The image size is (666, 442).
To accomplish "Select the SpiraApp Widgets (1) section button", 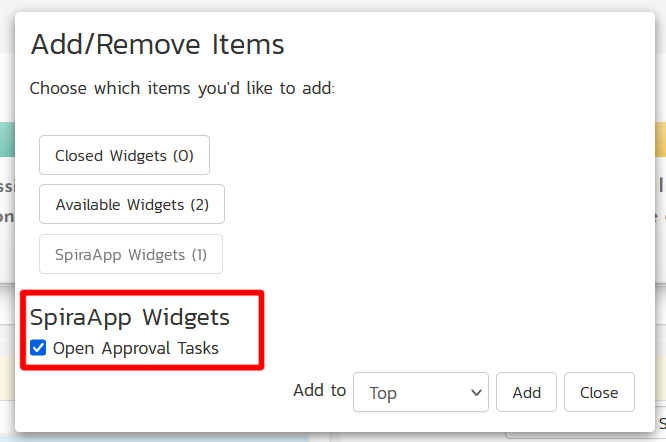I will pos(130,254).
